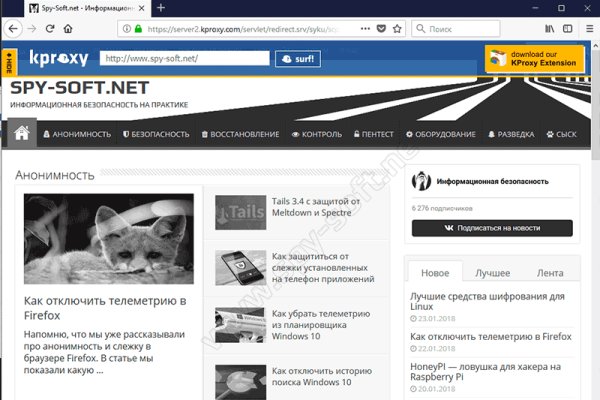Image resolution: width=600 pixels, height=400 pixels.
Task: Open the page actions three-dot menu
Action: pyautogui.click(x=357, y=30)
